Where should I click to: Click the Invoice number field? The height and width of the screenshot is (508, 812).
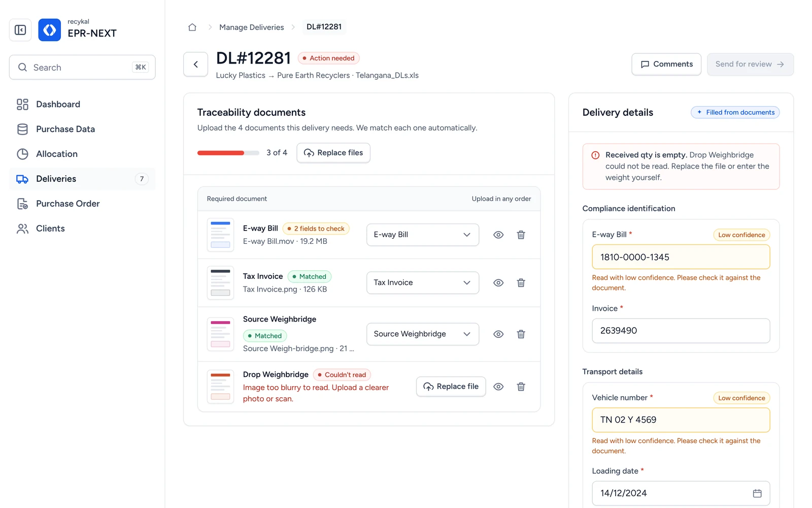pos(681,331)
